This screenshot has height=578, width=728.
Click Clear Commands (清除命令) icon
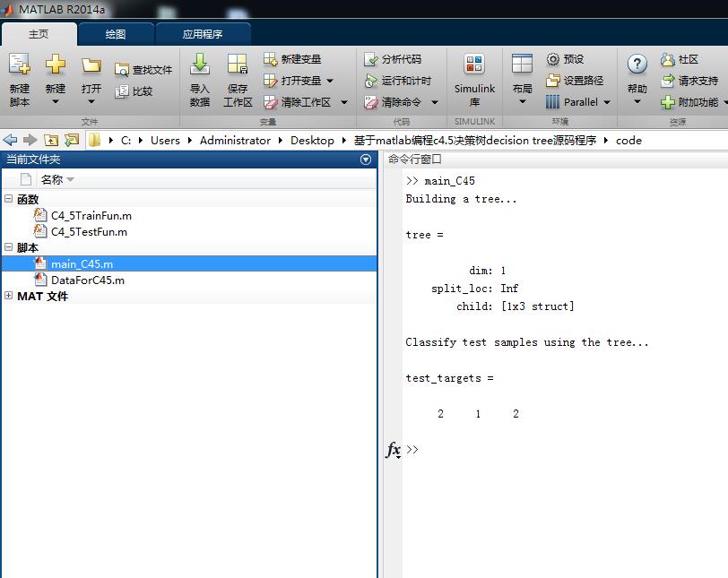coord(371,102)
